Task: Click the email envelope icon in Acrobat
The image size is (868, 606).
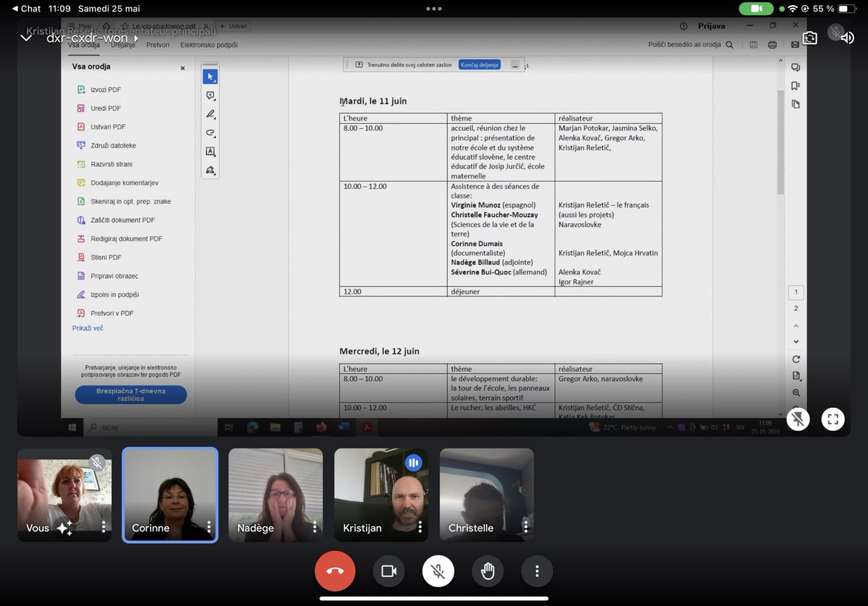Action: tap(795, 45)
